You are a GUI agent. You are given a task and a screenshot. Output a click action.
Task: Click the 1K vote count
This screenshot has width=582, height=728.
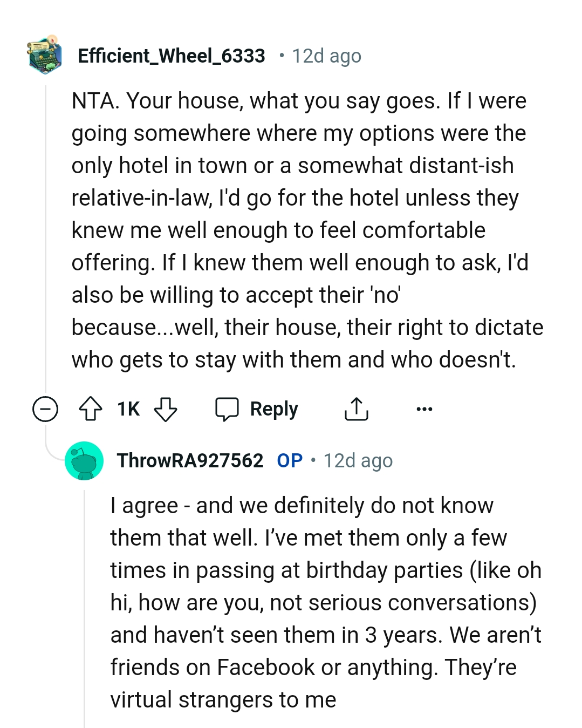pyautogui.click(x=128, y=409)
